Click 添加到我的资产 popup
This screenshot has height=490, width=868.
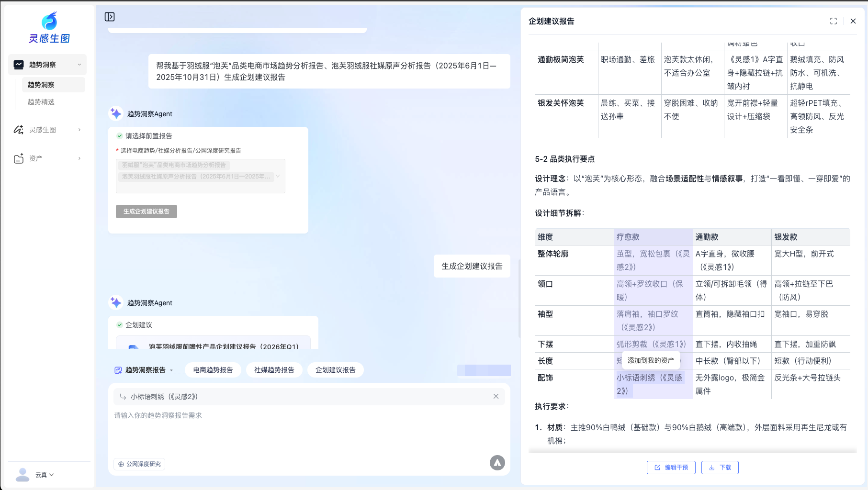pos(651,360)
